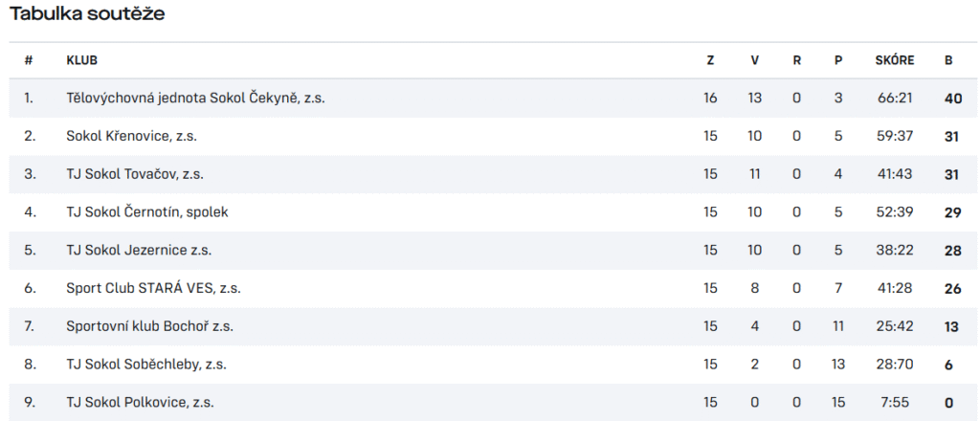This screenshot has height=421, width=980.
Task: Click the Tabulka soutěže heading
Action: (87, 14)
